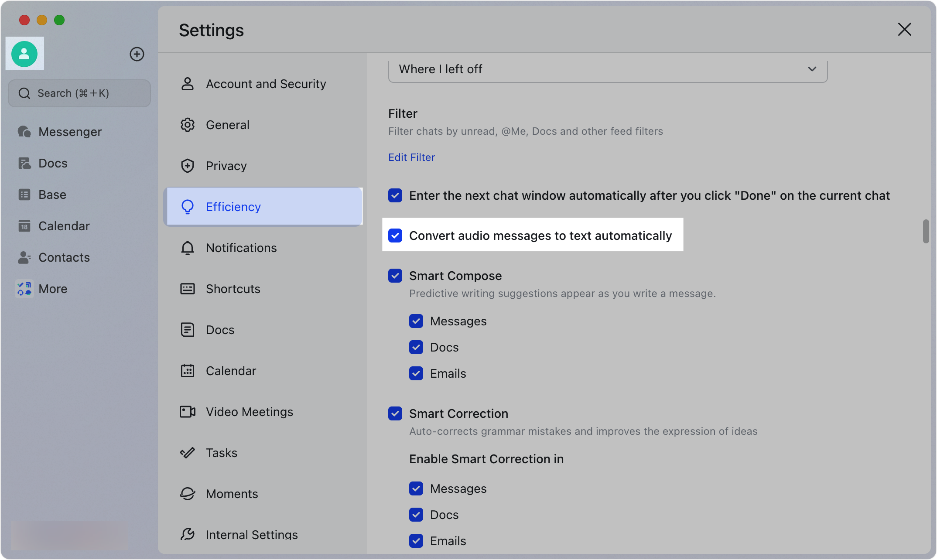Open Contacts in the sidebar
Screen dimensions: 937x560
[x=54, y=257]
